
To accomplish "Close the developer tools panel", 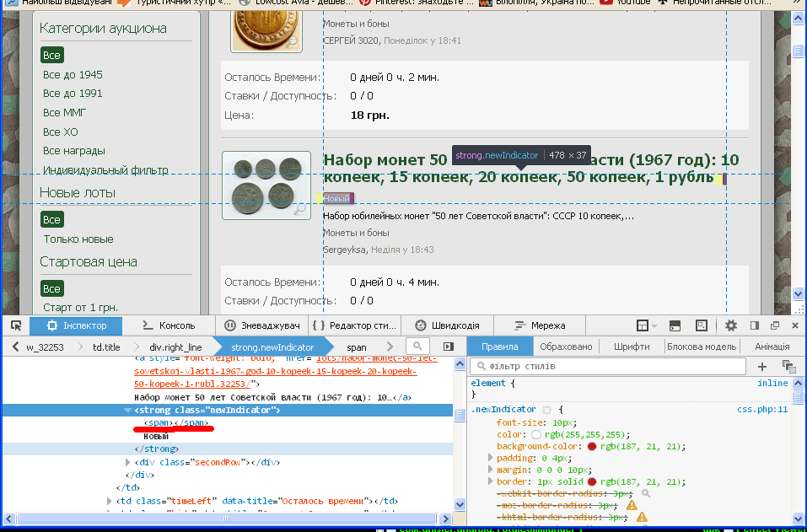I will click(x=795, y=325).
